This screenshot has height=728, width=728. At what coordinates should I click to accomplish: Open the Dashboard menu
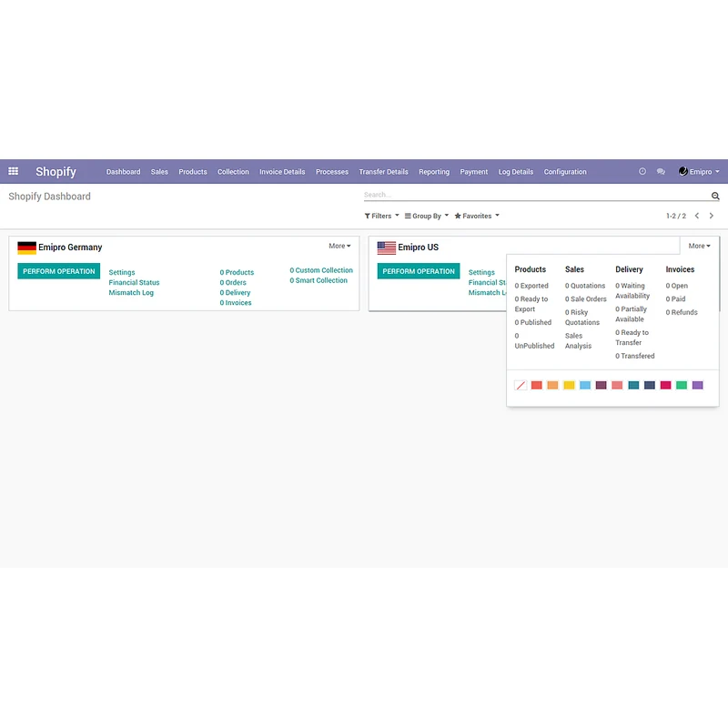pyautogui.click(x=123, y=172)
